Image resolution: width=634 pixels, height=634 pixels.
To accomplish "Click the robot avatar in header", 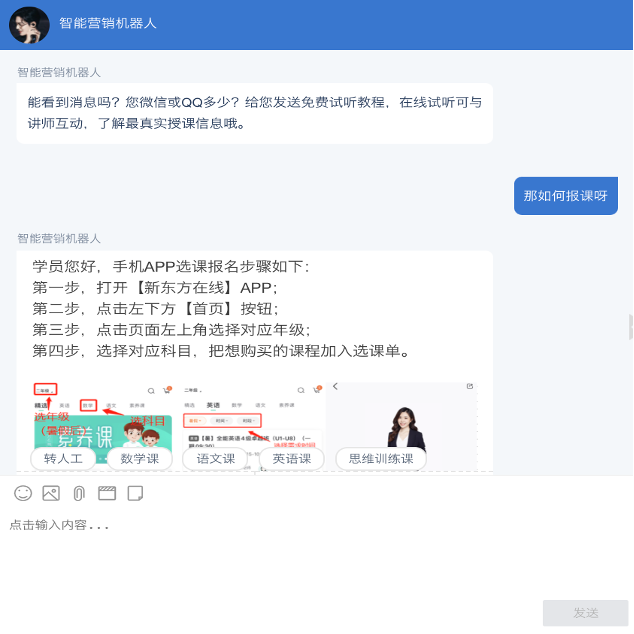I will pyautogui.click(x=29, y=25).
